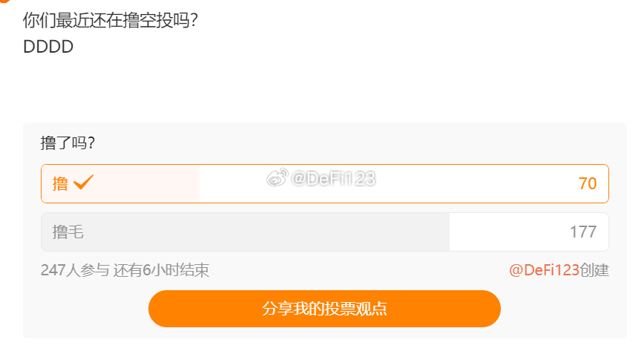Viewport: 644px width, 354px height.
Task: Click the poll title 撸了吗?
Action: 68,143
